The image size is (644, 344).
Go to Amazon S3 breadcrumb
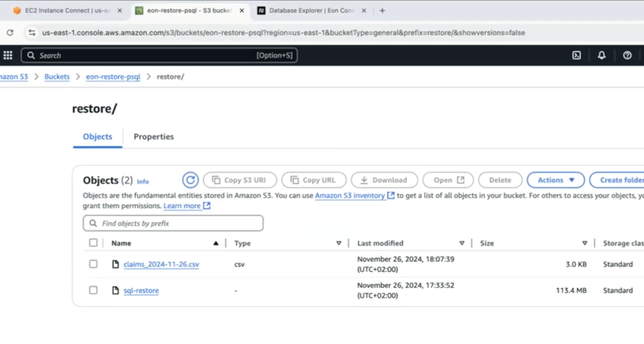point(14,76)
